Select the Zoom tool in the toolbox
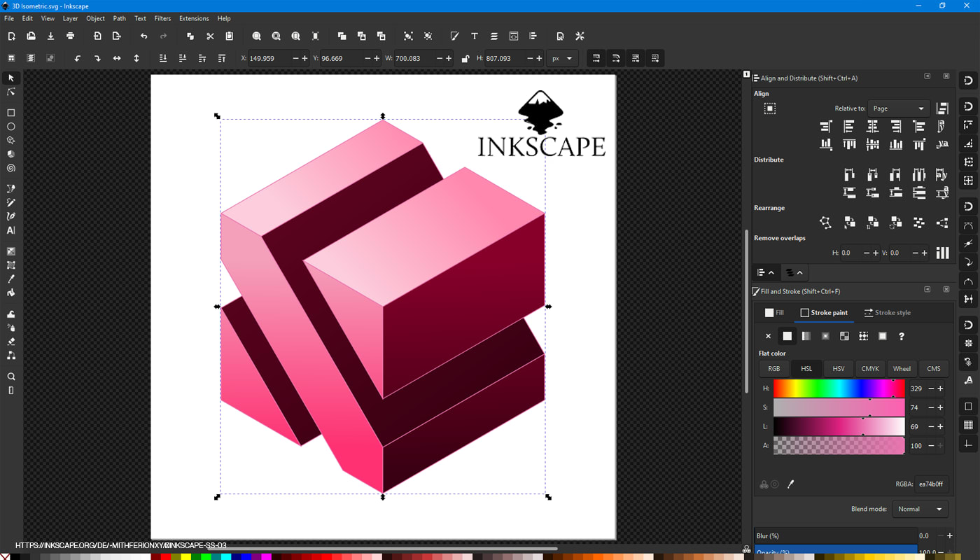Screen dimensions: 980x560 click(x=10, y=376)
